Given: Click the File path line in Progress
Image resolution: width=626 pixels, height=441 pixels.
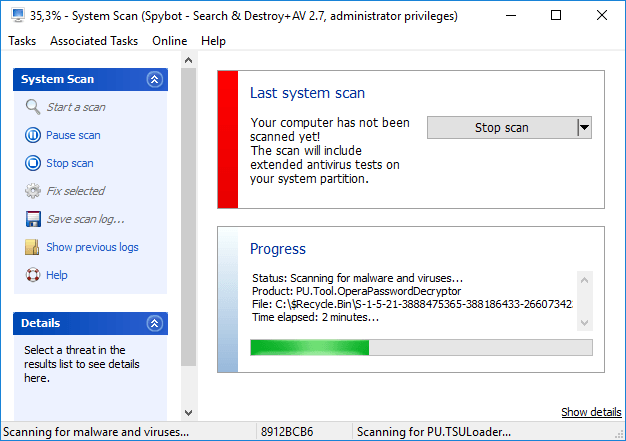Looking at the screenshot, I should tap(412, 304).
